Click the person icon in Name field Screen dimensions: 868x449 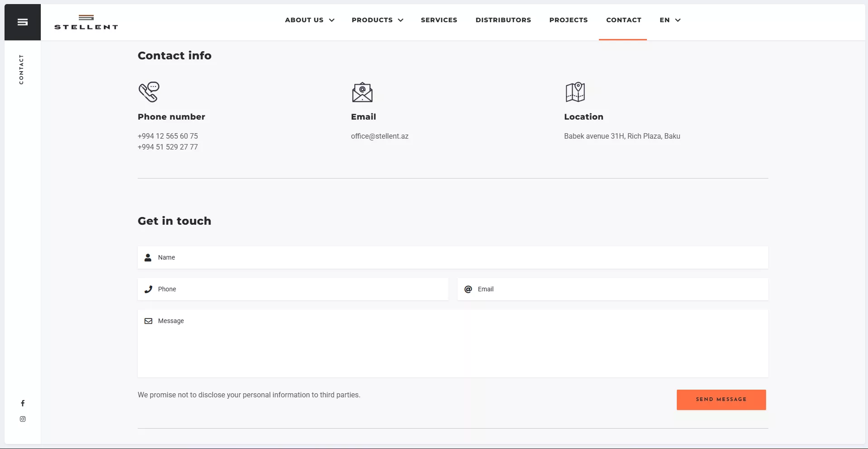click(x=148, y=258)
